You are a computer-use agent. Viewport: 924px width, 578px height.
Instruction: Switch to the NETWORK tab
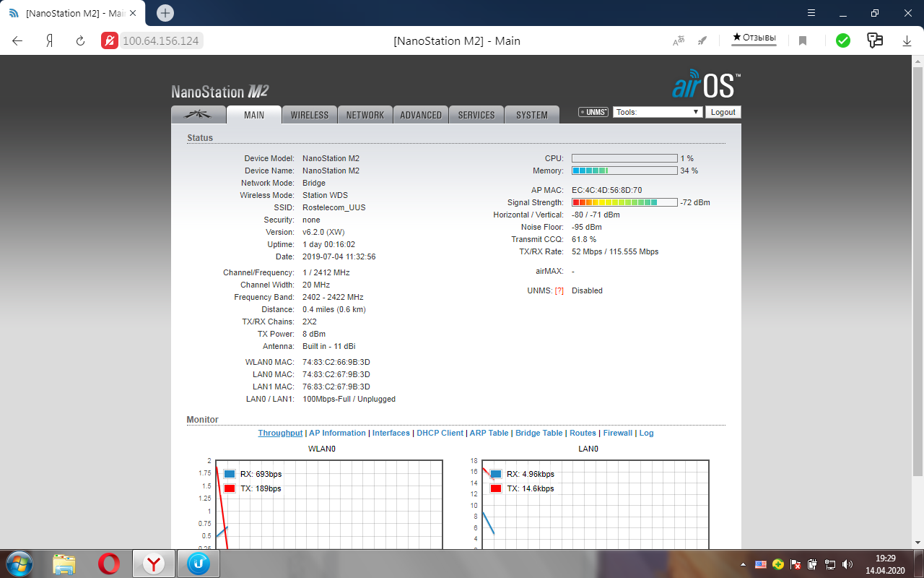365,115
